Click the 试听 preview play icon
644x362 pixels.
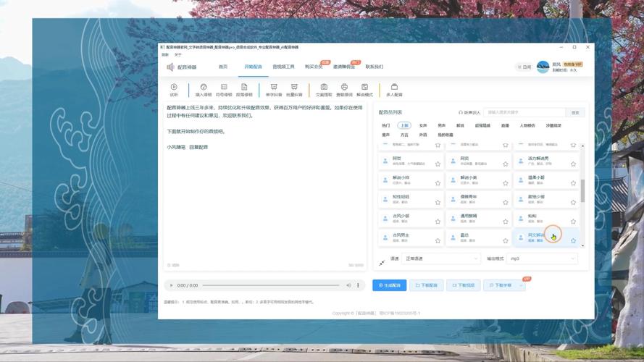pos(174,88)
